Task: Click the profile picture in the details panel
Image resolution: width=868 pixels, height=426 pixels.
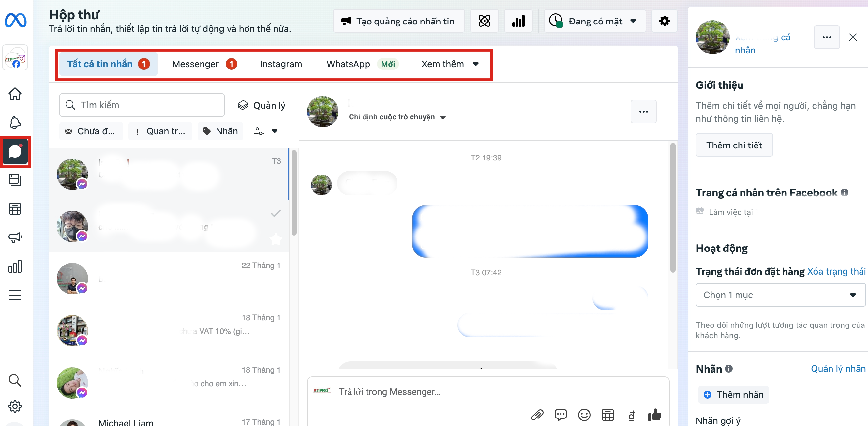Action: coord(712,37)
